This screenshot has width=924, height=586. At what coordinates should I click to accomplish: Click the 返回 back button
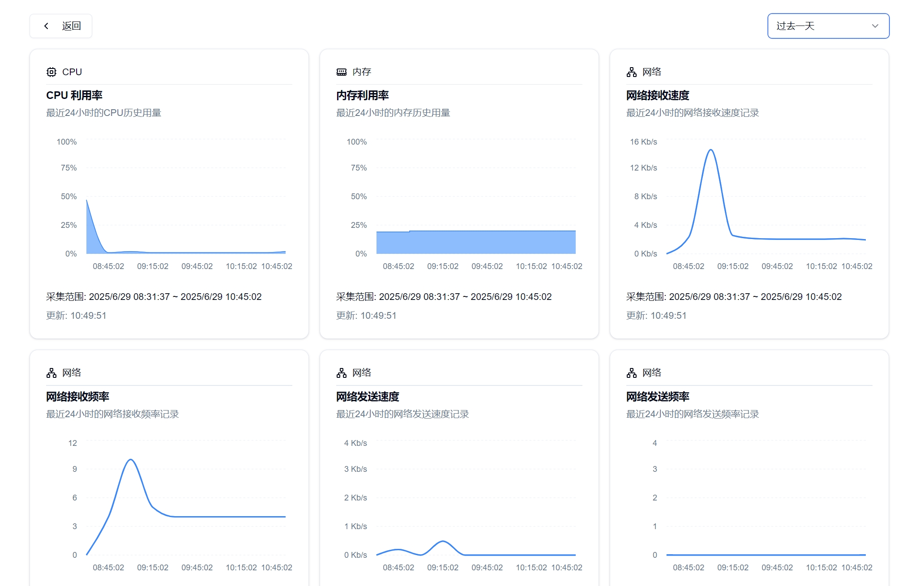coord(61,26)
